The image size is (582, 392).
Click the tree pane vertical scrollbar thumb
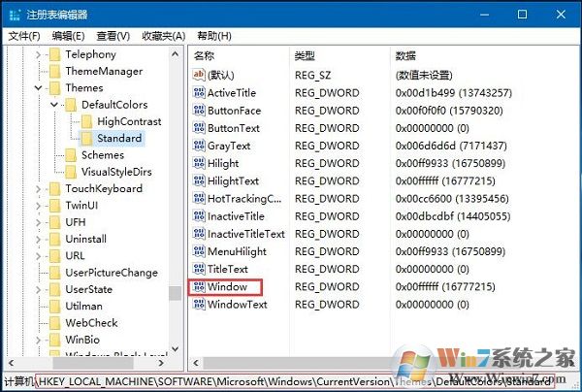(x=176, y=293)
